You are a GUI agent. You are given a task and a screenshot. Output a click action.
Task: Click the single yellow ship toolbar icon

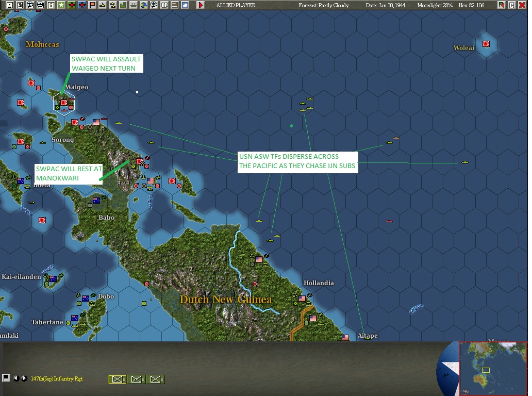103,5
